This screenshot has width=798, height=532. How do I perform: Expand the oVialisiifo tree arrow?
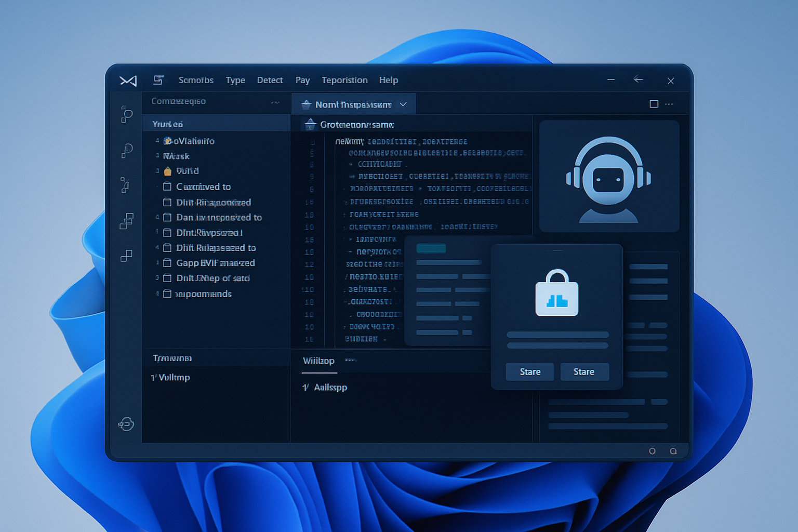[x=157, y=141]
